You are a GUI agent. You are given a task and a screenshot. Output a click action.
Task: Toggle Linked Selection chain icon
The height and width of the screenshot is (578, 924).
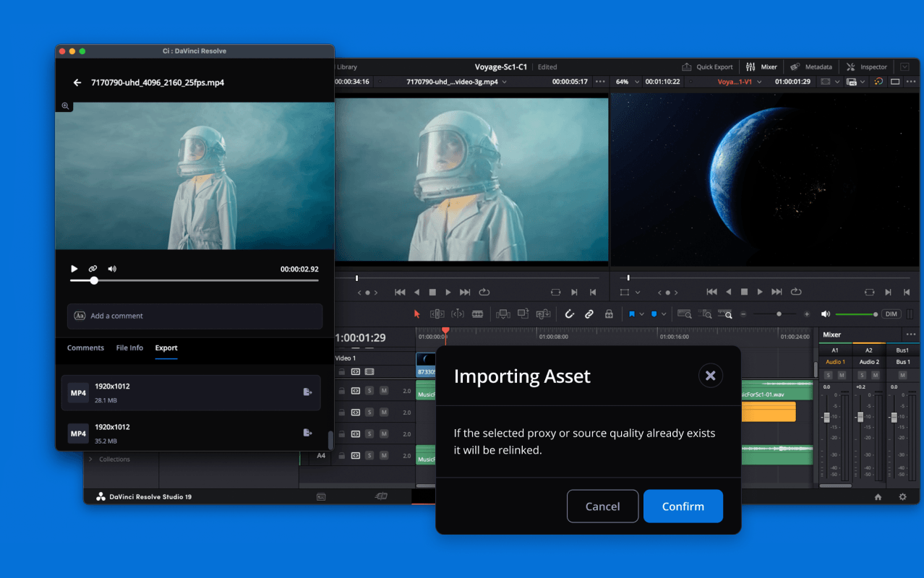[589, 314]
